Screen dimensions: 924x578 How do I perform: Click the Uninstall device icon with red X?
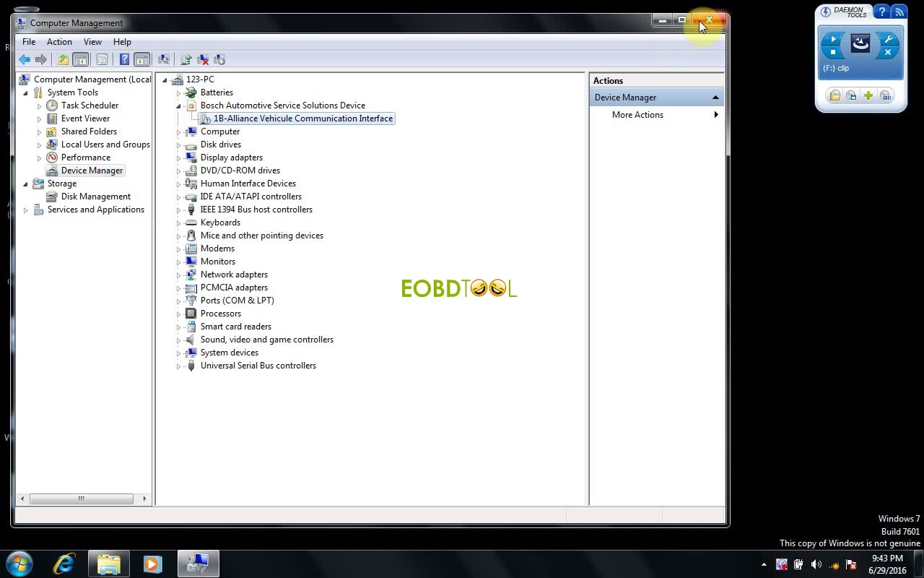[203, 59]
